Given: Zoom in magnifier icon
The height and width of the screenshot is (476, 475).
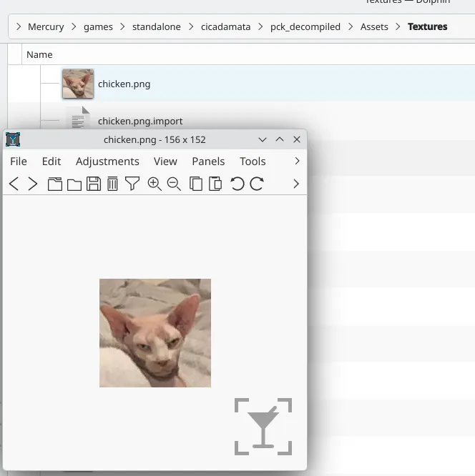Looking at the screenshot, I should click(x=155, y=184).
